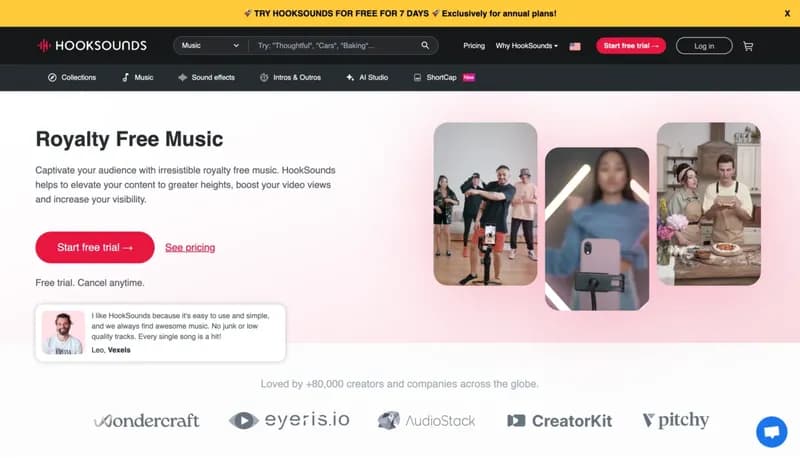Follow the See pricing link
The height and width of the screenshot is (458, 800).
click(190, 247)
